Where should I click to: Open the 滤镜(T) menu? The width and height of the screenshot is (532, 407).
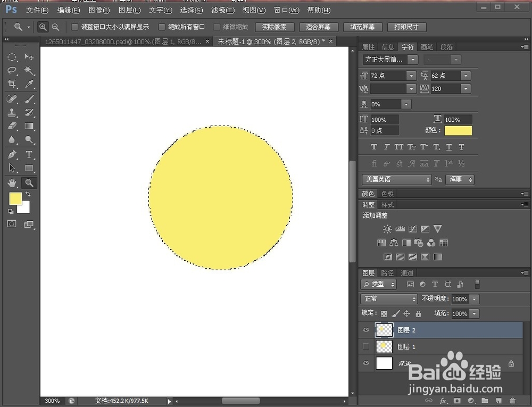tap(222, 10)
